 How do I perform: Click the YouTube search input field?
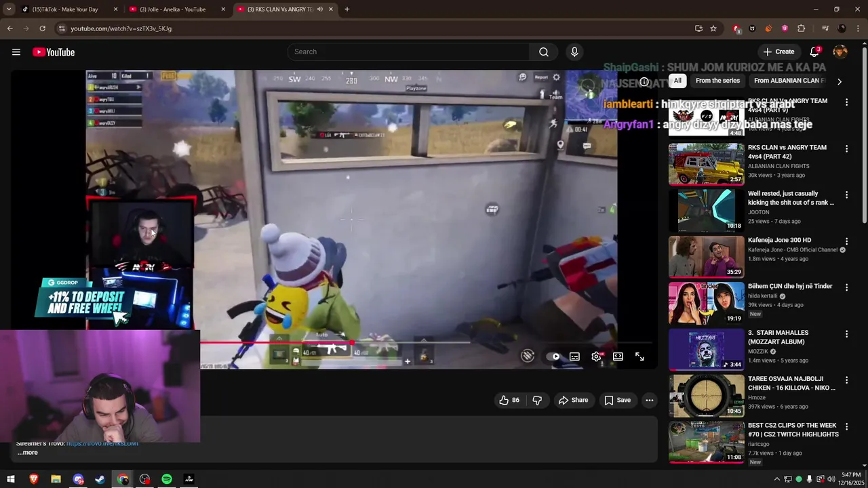tap(409, 52)
